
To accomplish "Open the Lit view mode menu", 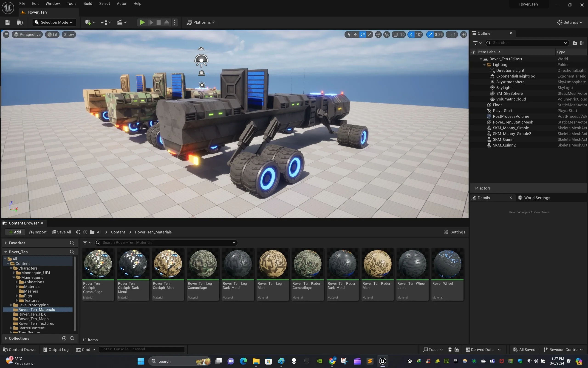I will (x=52, y=34).
